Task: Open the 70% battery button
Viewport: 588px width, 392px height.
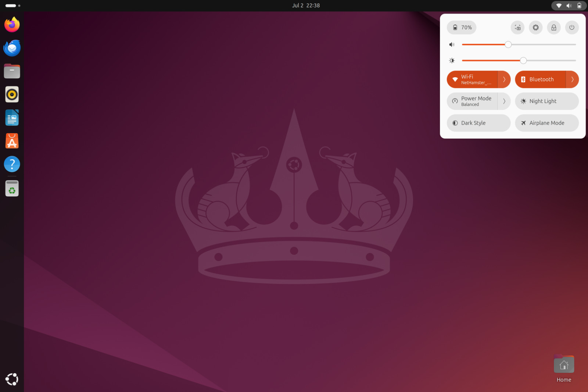Action: click(462, 28)
